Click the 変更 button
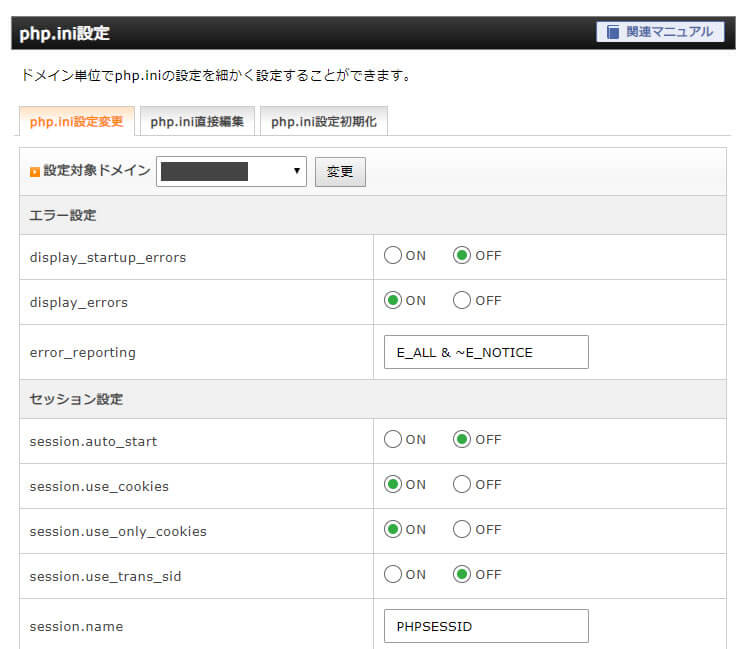The height and width of the screenshot is (649, 746). coord(340,172)
